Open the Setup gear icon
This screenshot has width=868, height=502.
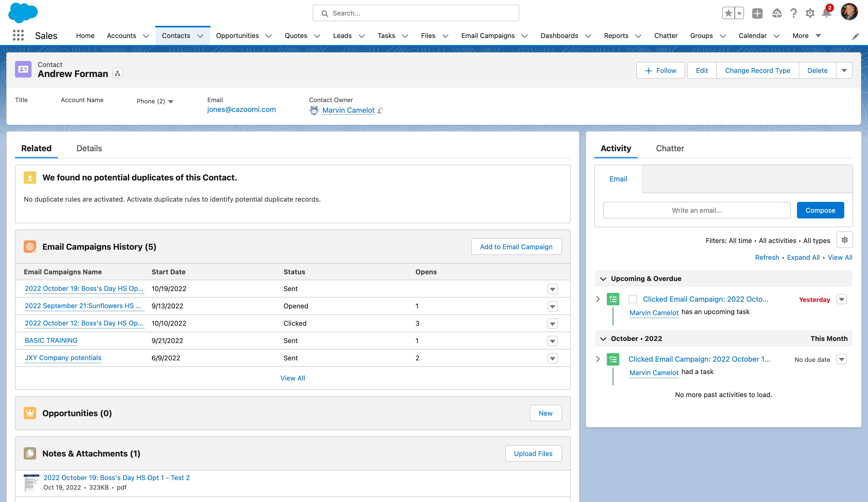tap(810, 13)
